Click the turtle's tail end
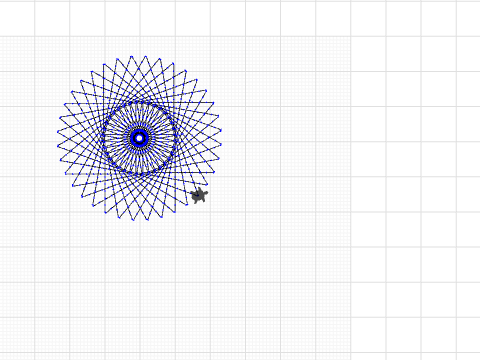Screen dimensions: 480x360 193,197
